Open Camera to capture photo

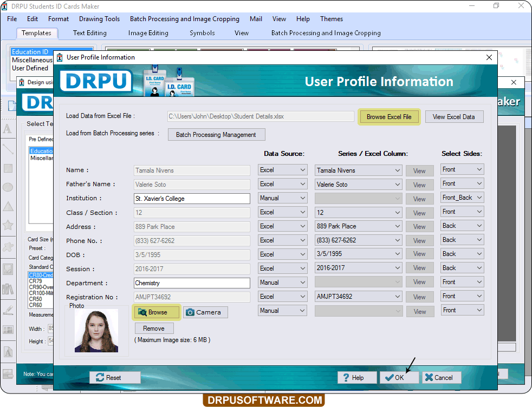(205, 312)
